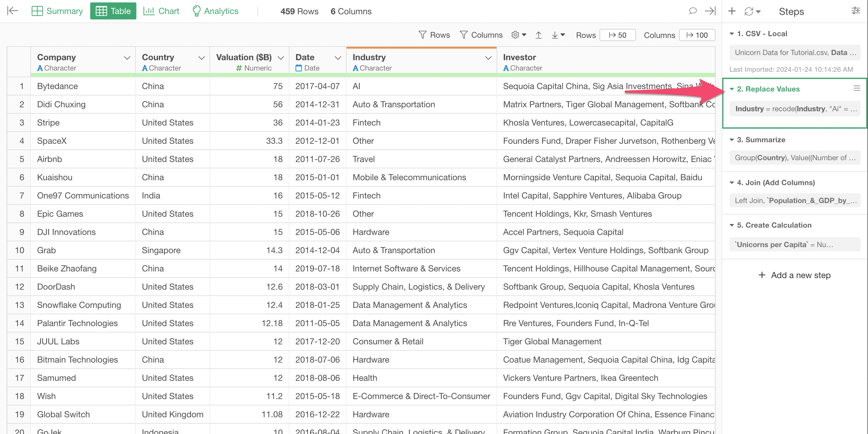Viewport: 868px width, 434px height.
Task: Open the Steps settings sliders icon
Action: 856,11
